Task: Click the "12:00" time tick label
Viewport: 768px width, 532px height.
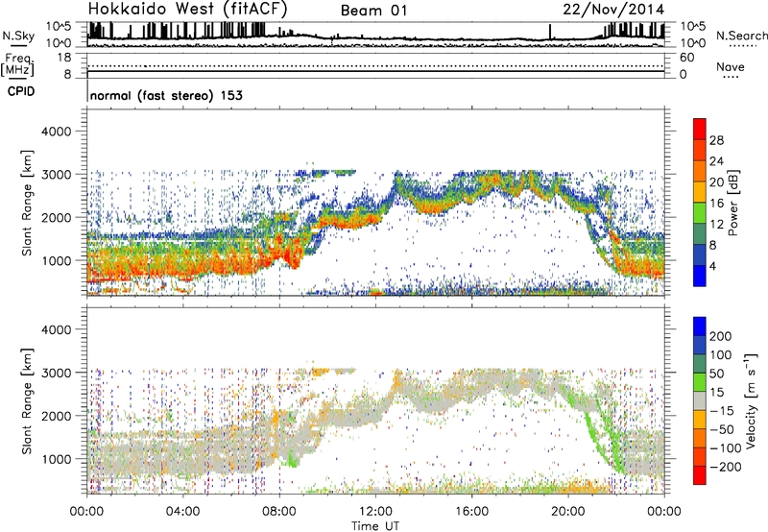Action: point(375,512)
